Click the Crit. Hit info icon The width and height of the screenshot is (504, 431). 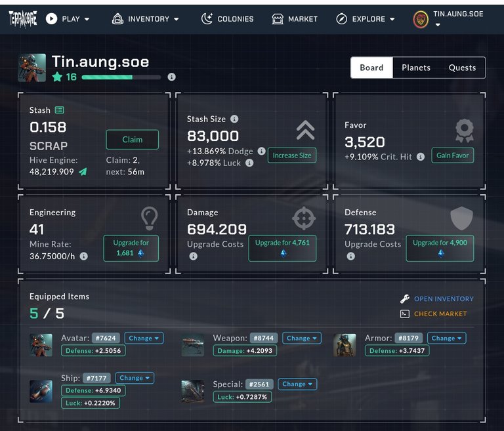421,157
